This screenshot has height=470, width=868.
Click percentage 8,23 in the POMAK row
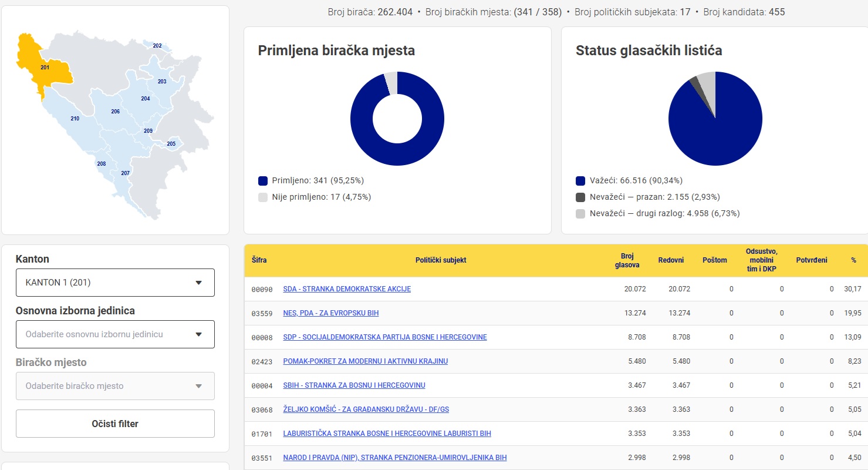click(855, 361)
